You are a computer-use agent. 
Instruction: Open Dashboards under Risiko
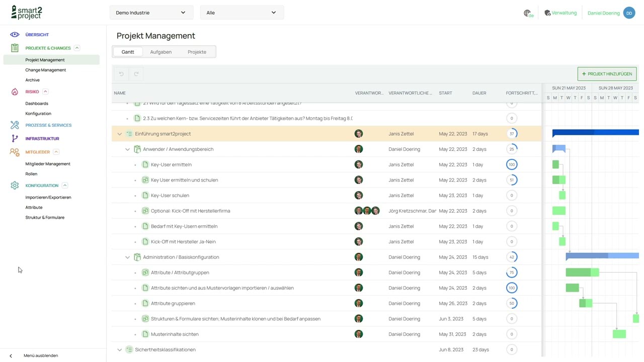click(37, 104)
